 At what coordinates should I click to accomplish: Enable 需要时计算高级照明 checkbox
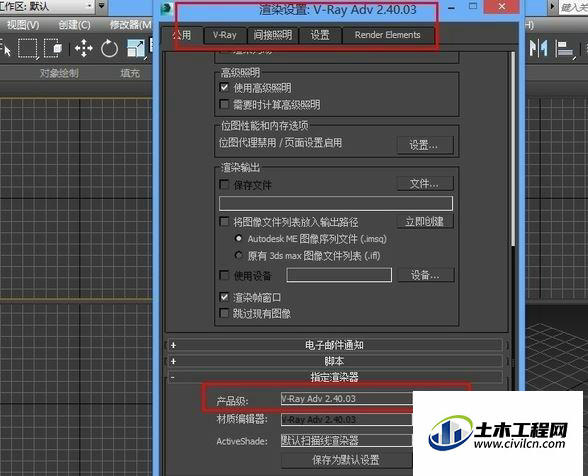coord(224,104)
